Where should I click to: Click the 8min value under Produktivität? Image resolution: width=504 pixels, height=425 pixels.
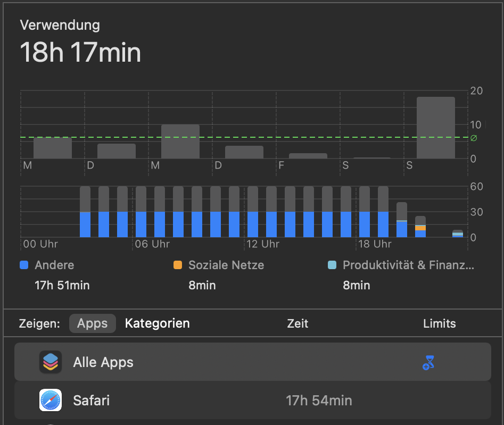(x=356, y=285)
